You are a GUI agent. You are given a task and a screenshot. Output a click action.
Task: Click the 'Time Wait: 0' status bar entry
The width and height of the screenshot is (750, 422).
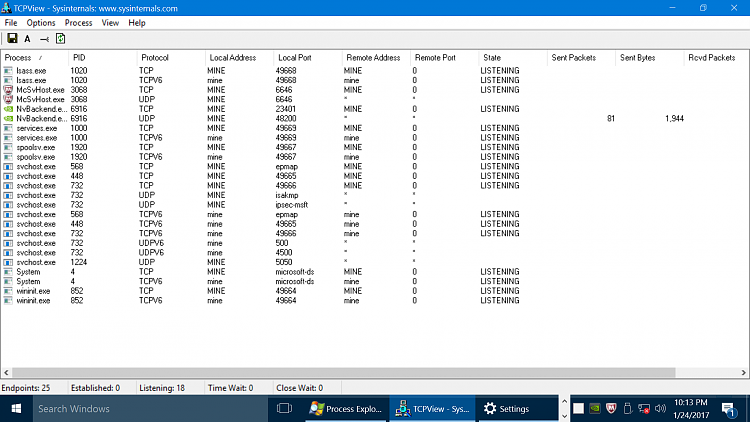(231, 388)
